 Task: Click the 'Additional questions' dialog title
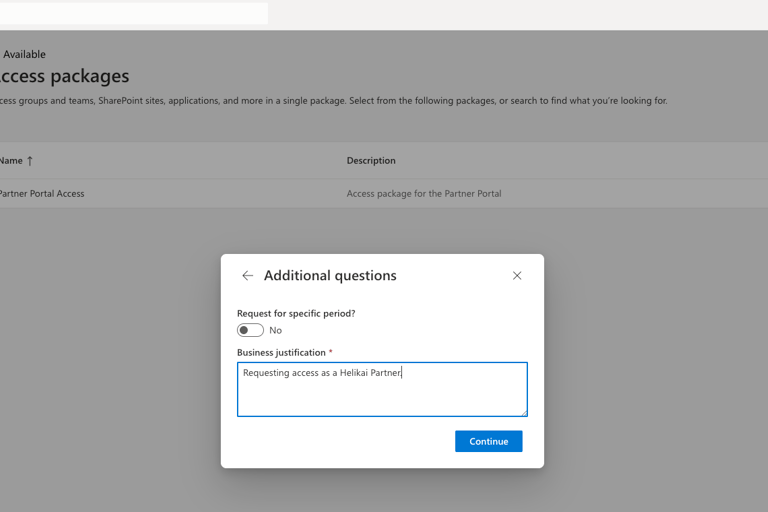tap(330, 276)
